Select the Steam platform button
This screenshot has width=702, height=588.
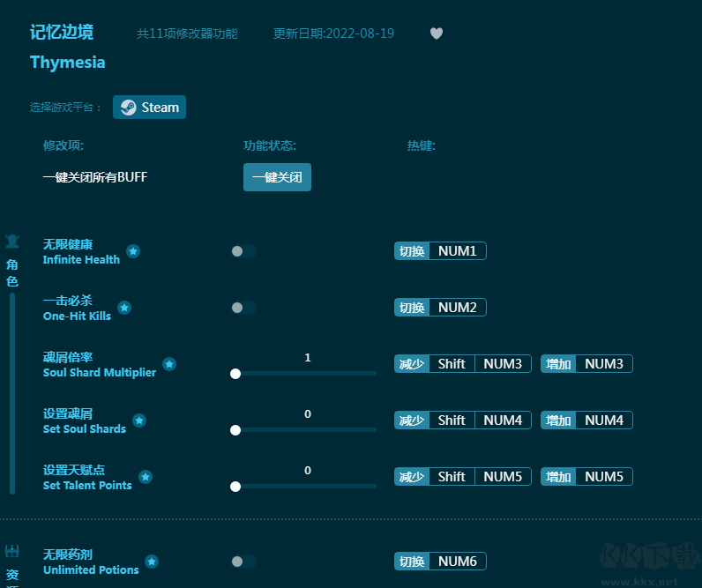150,108
